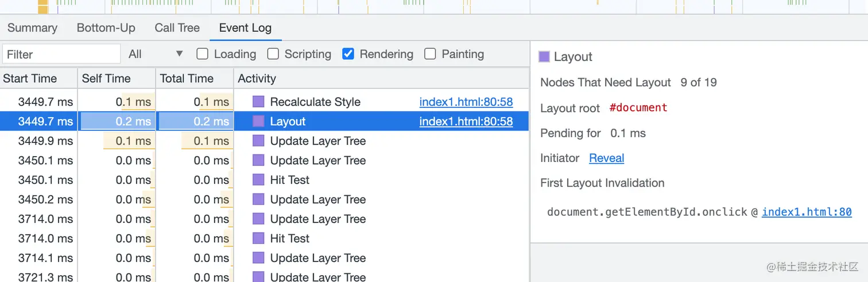Click purple icon of Update Layer Tree at 3714.0 ms
Screen dimensions: 868x282
point(259,219)
